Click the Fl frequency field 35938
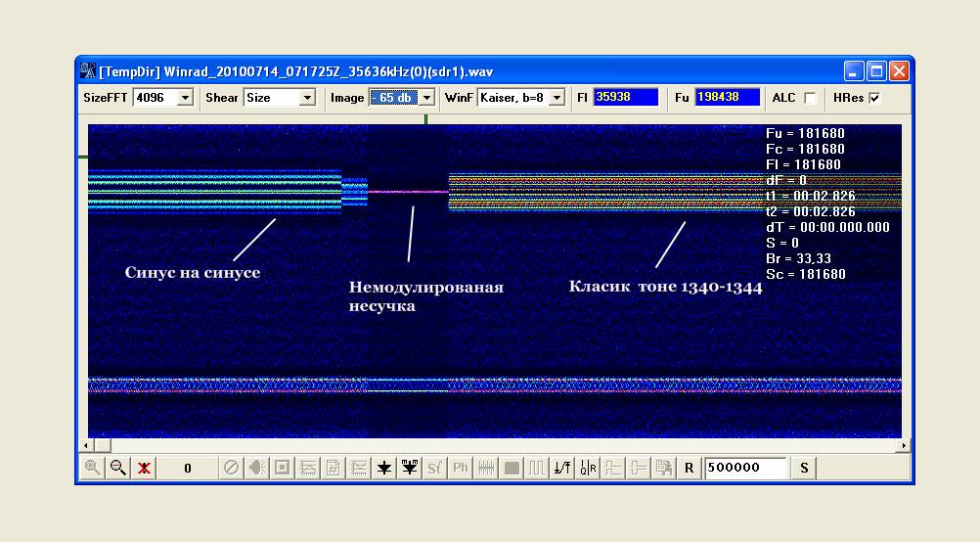Image resolution: width=980 pixels, height=542 pixels. [625, 98]
